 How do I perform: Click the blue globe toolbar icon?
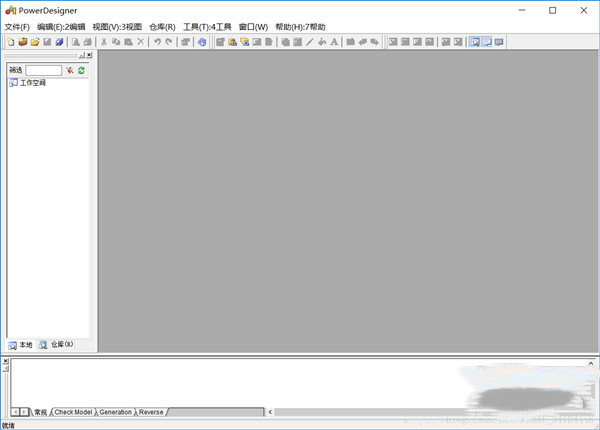(x=202, y=42)
